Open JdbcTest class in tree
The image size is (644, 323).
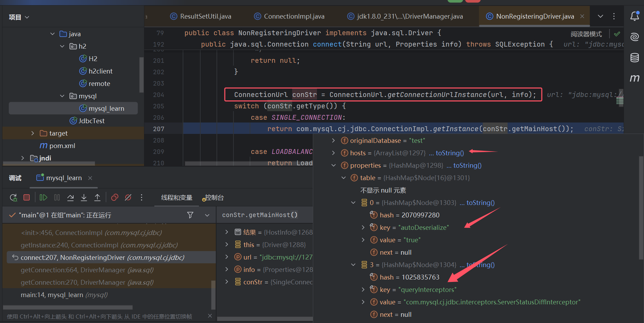pos(87,121)
